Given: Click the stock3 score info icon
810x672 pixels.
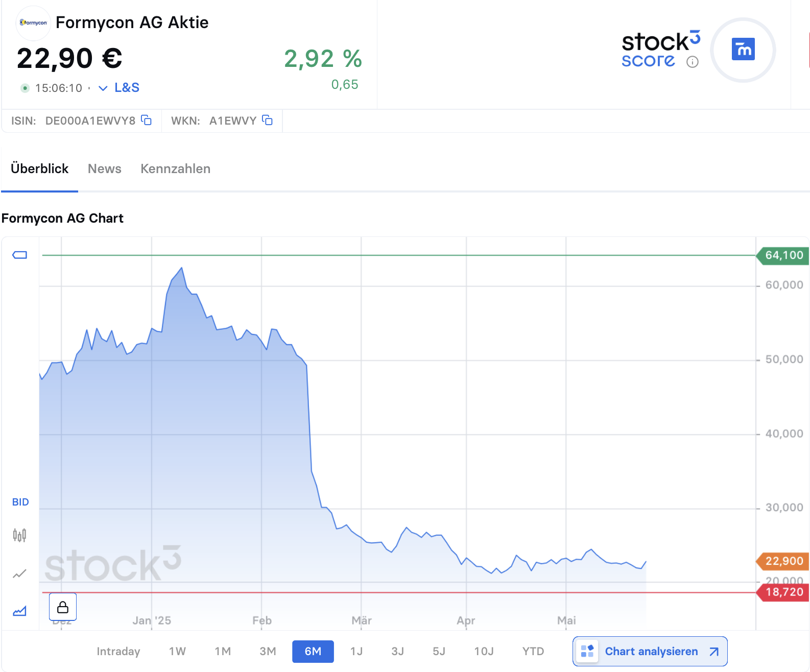Looking at the screenshot, I should click(x=693, y=62).
